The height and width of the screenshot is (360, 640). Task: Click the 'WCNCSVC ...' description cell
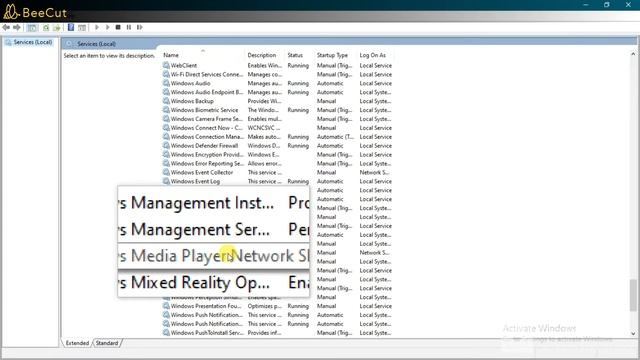click(264, 128)
